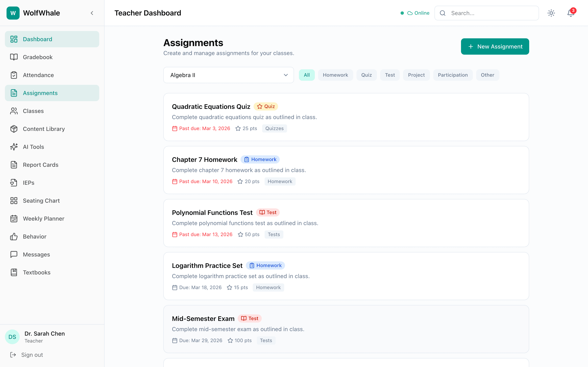
Task: Toggle light mode with the sun icon
Action: 551,13
